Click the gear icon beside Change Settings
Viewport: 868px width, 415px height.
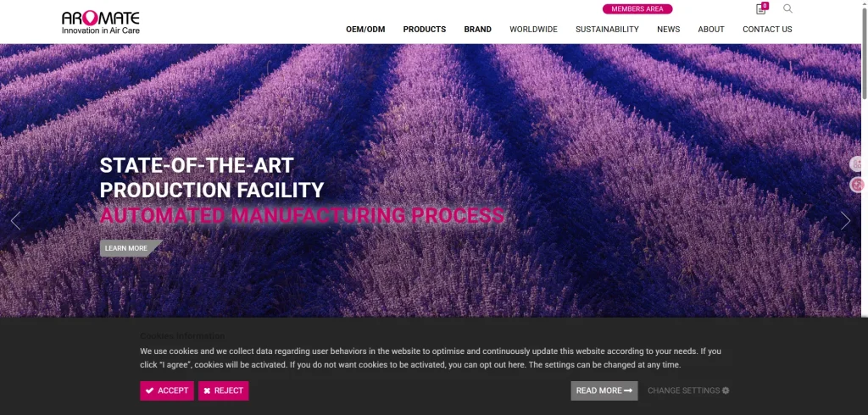coord(726,390)
